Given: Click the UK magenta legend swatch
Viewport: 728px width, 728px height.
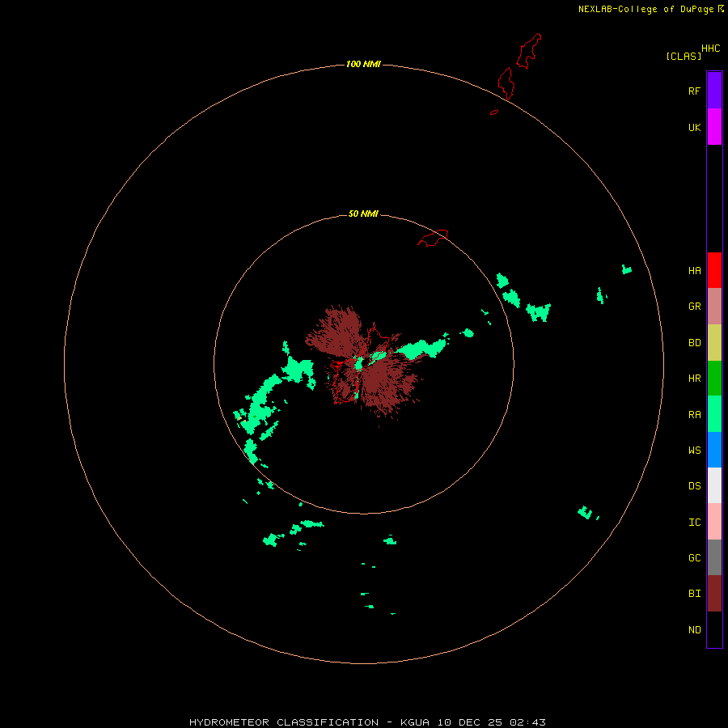Looking at the screenshot, I should (714, 127).
